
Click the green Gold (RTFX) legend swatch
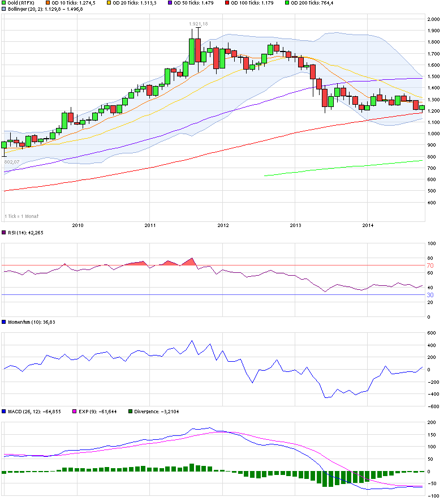[x=4, y=3]
